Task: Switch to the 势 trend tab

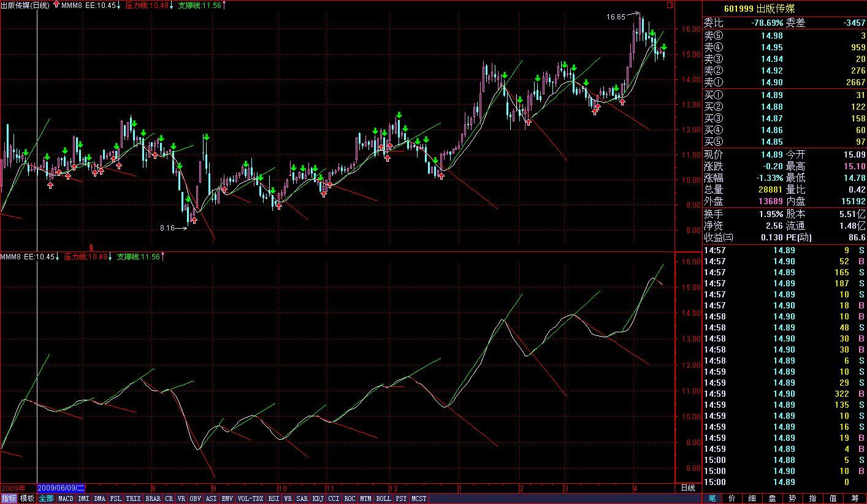Action: (x=793, y=499)
